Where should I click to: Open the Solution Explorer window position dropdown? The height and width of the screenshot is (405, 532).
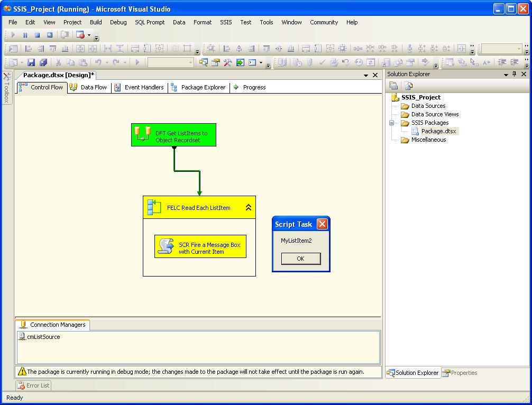506,75
